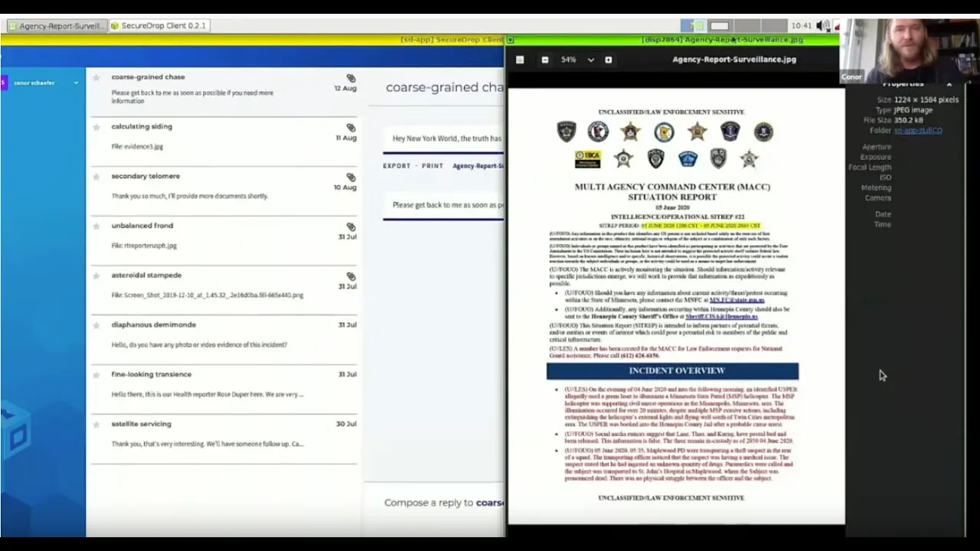Open the Folder link in Properties

[x=918, y=131]
